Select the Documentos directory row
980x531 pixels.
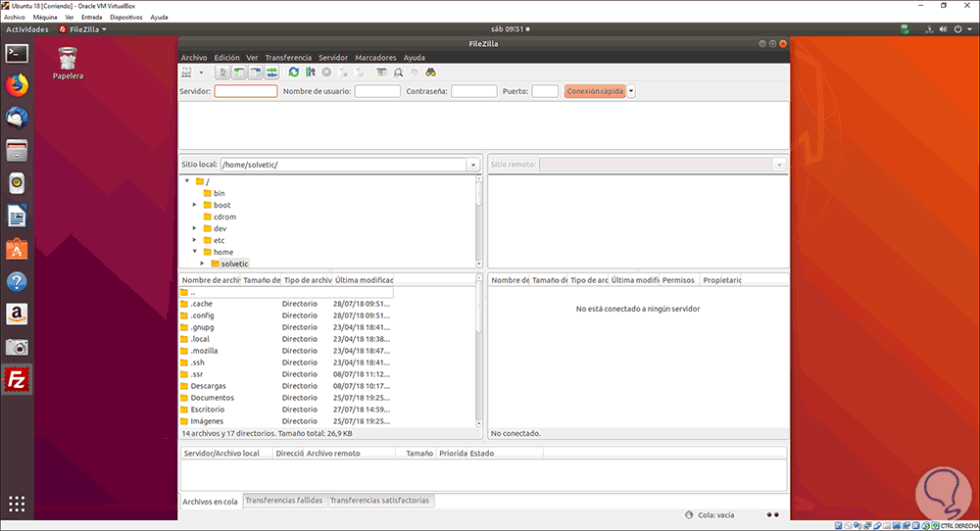pyautogui.click(x=285, y=398)
